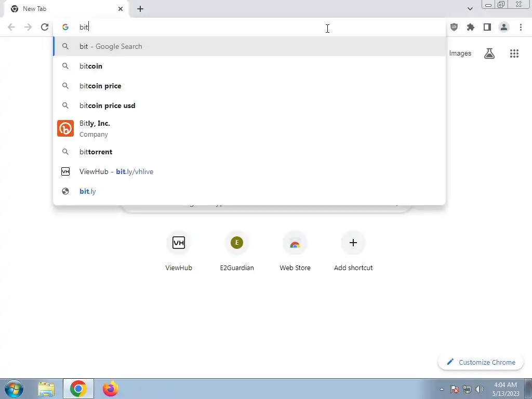Choose the 'bitcoin price' suggestion
Screen dimensions: 532x399
(249, 86)
